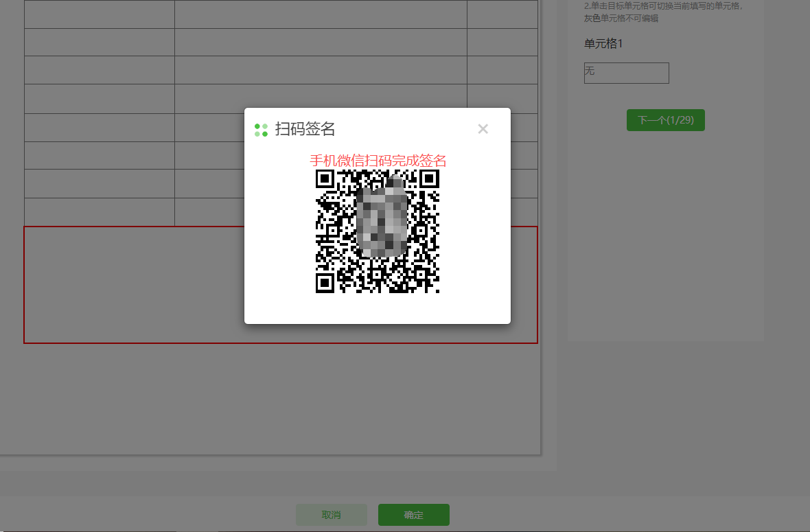Select the wide middle cell in top table row
This screenshot has width=810, height=532.
(x=321, y=14)
